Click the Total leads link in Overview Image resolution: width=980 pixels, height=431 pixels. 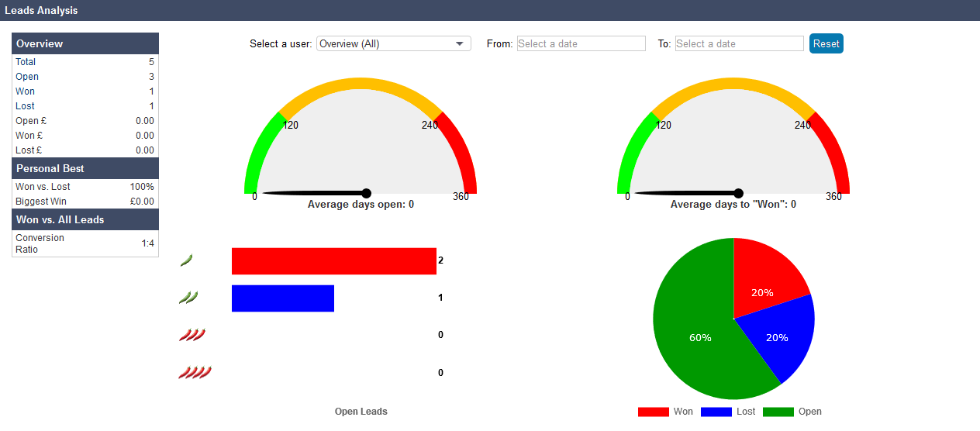26,62
